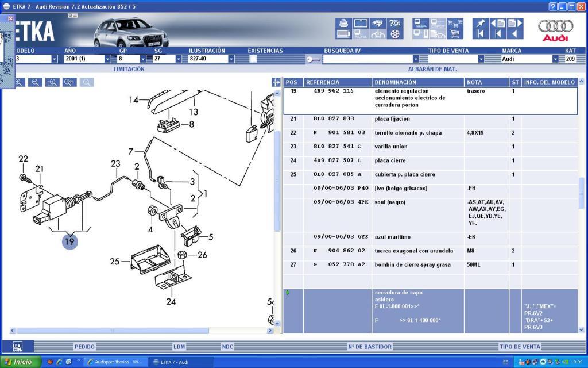Click the Audi rings logo
The height and width of the screenshot is (368, 588).
click(x=555, y=30)
